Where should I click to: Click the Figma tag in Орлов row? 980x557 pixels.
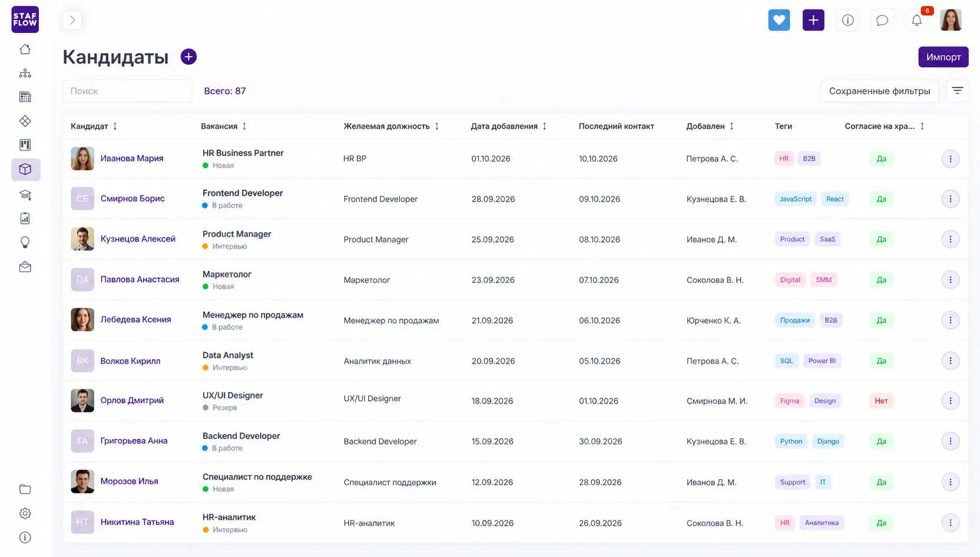coord(789,401)
